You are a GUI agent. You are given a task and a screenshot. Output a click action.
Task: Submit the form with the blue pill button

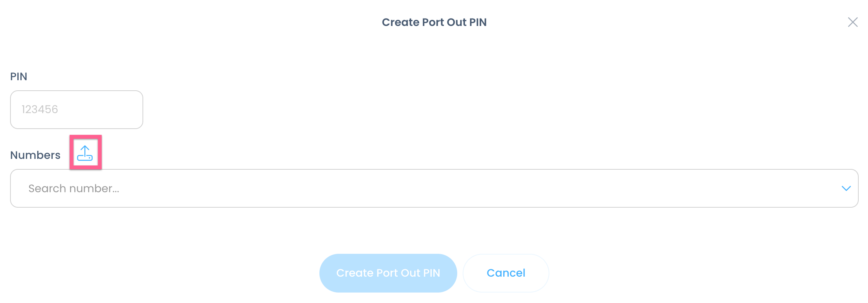click(388, 273)
